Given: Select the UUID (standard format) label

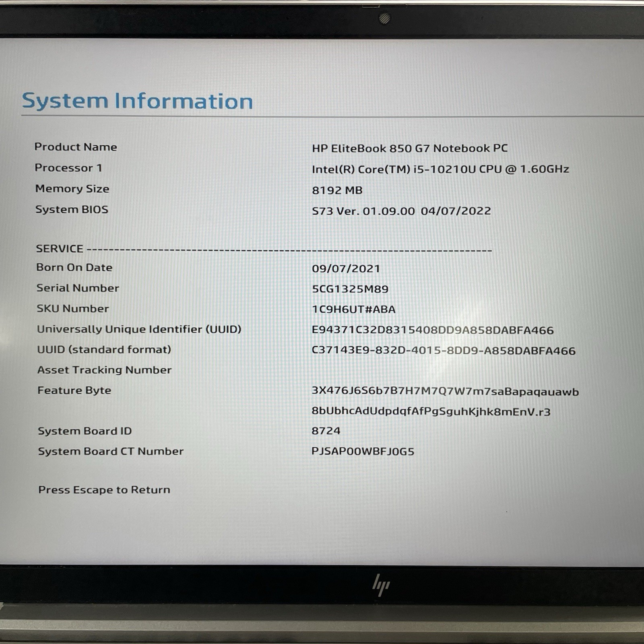Looking at the screenshot, I should click(104, 349).
